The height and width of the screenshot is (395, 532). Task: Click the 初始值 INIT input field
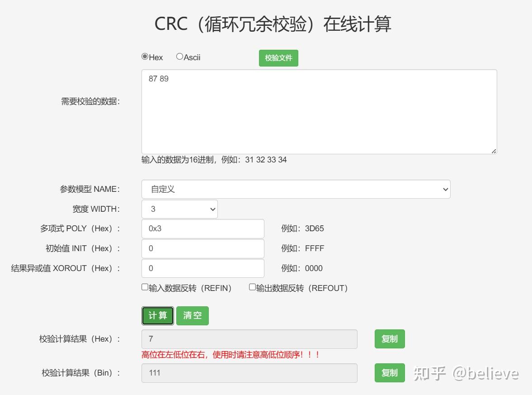(202, 248)
